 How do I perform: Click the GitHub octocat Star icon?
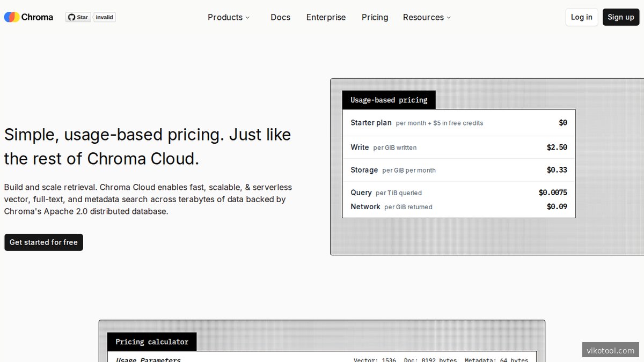71,17
